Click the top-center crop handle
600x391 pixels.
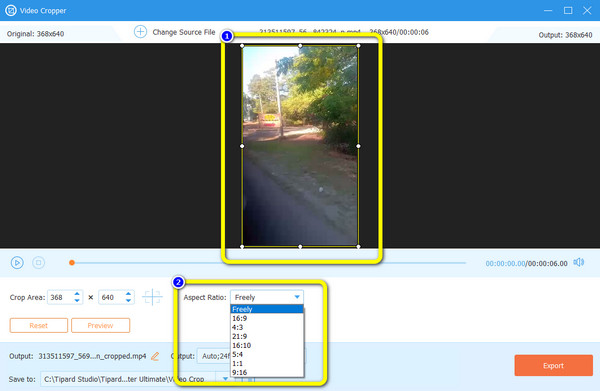(300, 46)
